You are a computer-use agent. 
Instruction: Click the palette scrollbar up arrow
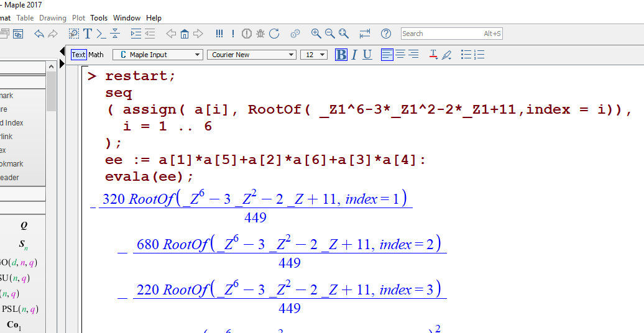51,66
